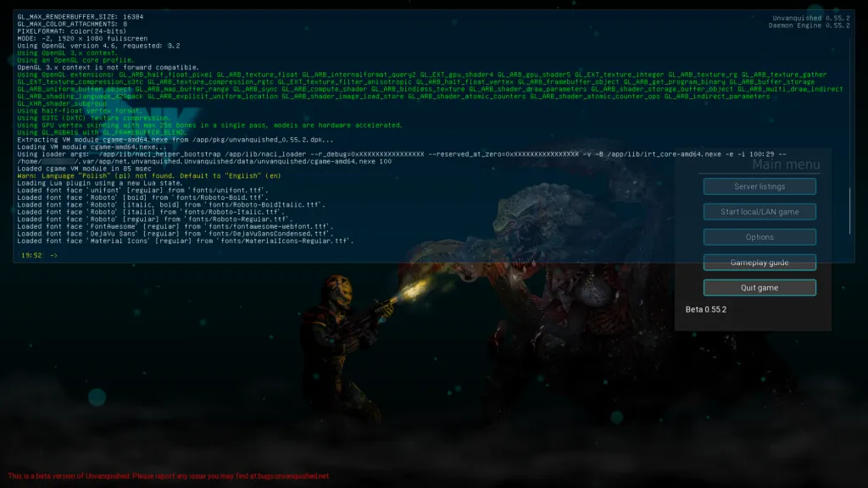Click the 'Using S3TC (DXTC) texture compression' line
This screenshot has width=868, height=488.
(94, 118)
